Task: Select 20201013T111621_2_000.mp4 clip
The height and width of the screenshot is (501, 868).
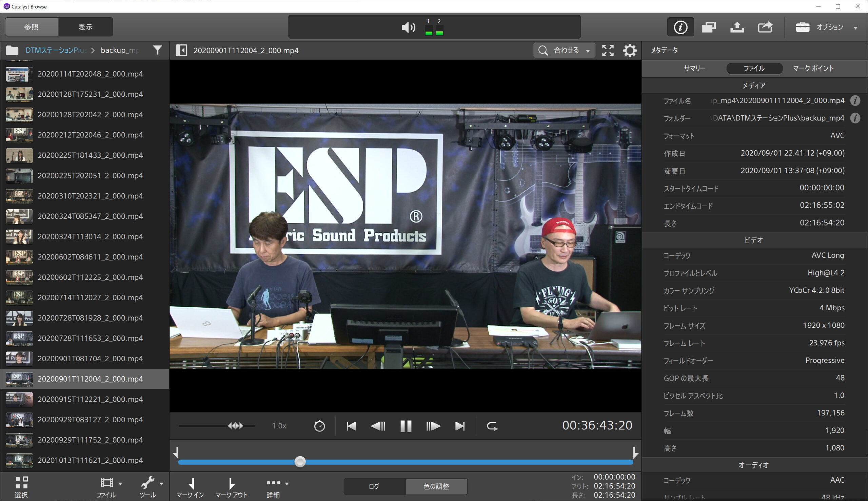Action: tap(85, 460)
